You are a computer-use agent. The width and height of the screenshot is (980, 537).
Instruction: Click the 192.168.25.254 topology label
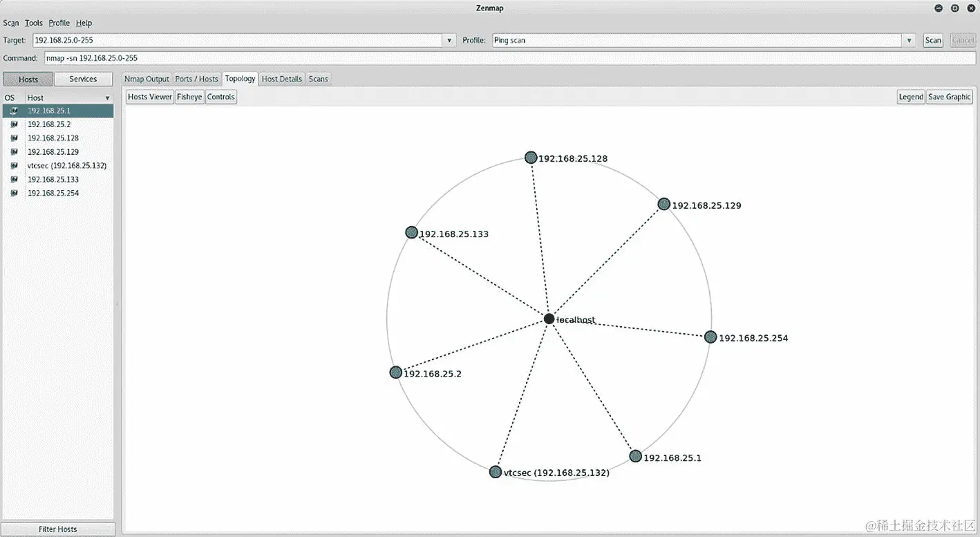(753, 338)
